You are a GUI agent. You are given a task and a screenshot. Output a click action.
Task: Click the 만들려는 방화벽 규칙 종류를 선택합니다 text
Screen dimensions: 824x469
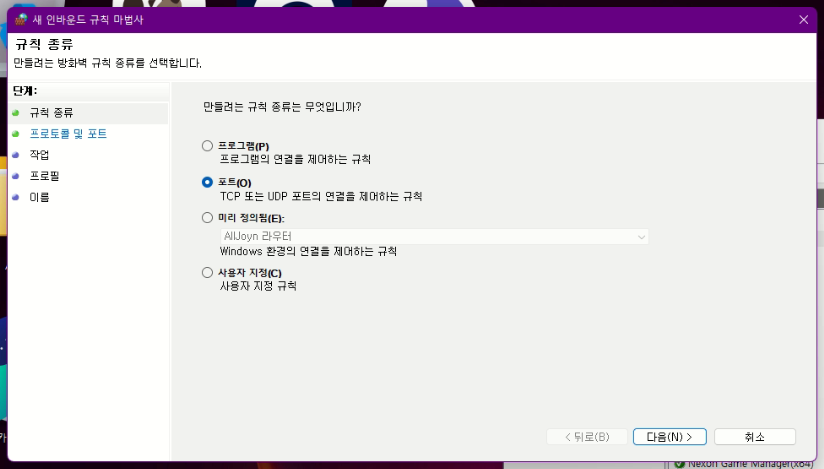[x=108, y=63]
